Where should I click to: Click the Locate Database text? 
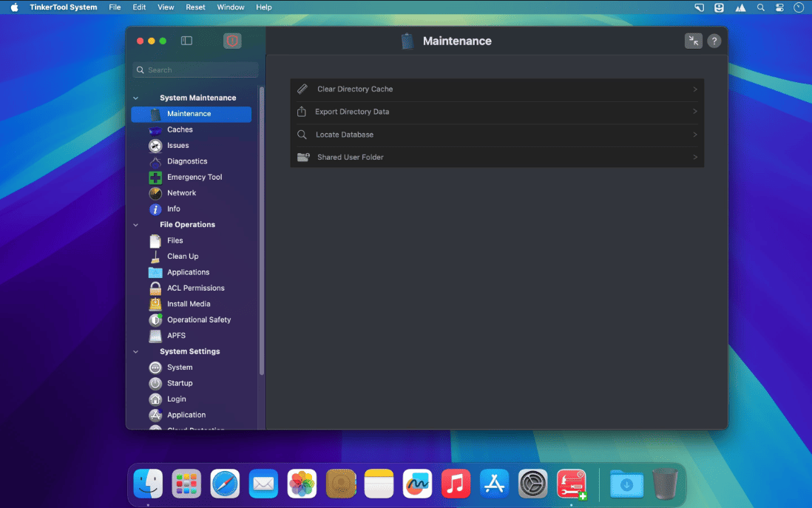click(x=345, y=135)
